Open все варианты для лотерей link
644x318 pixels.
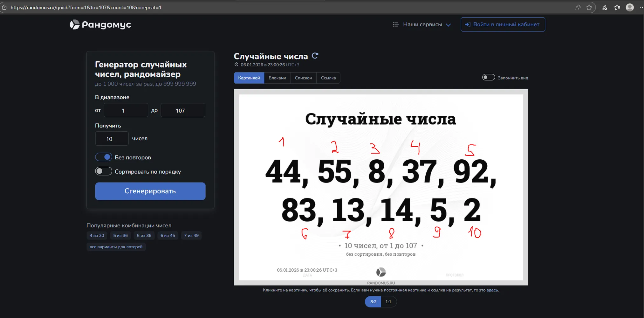pos(116,247)
